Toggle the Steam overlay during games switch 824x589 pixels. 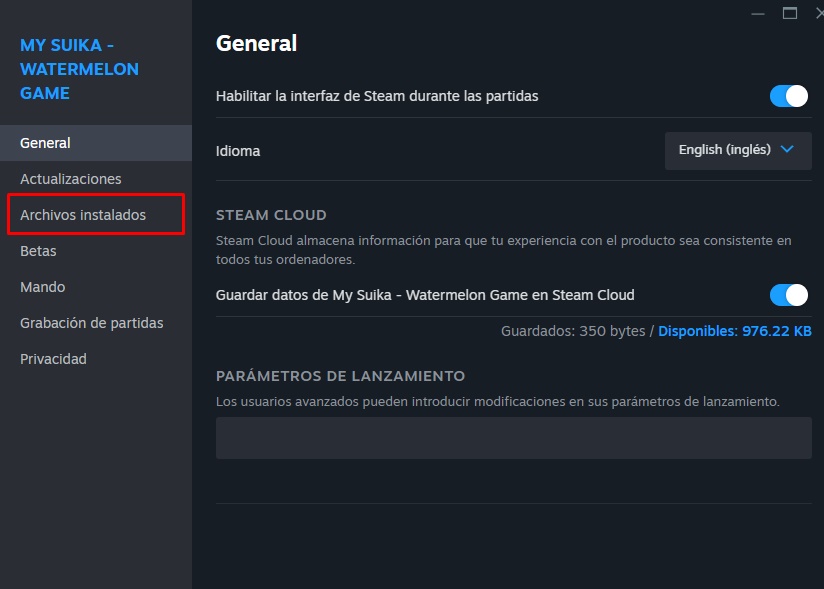tap(789, 96)
